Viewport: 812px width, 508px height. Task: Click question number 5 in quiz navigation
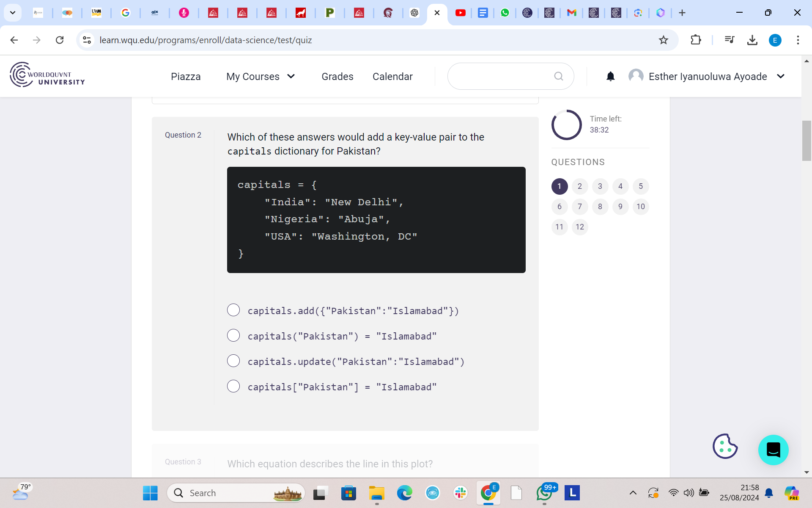coord(640,186)
